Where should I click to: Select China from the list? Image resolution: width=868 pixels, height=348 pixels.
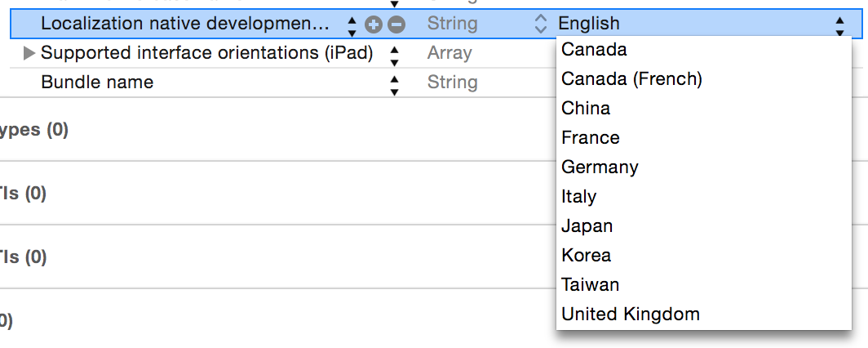point(586,108)
